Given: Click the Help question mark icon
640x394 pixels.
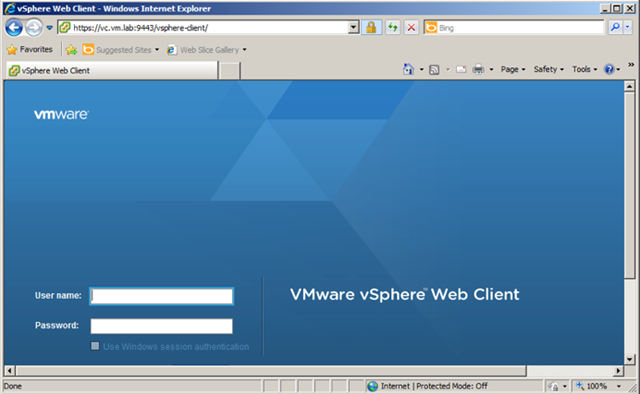Looking at the screenshot, I should click(609, 69).
